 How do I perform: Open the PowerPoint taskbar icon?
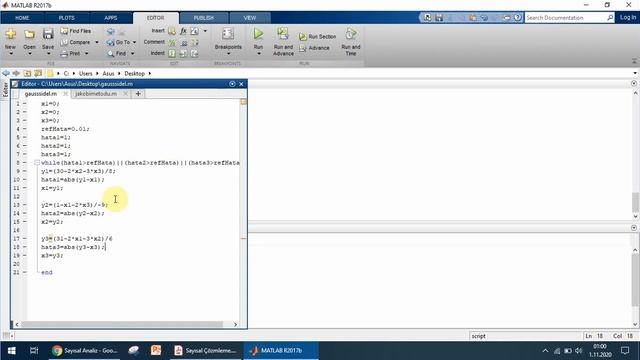pos(156,351)
